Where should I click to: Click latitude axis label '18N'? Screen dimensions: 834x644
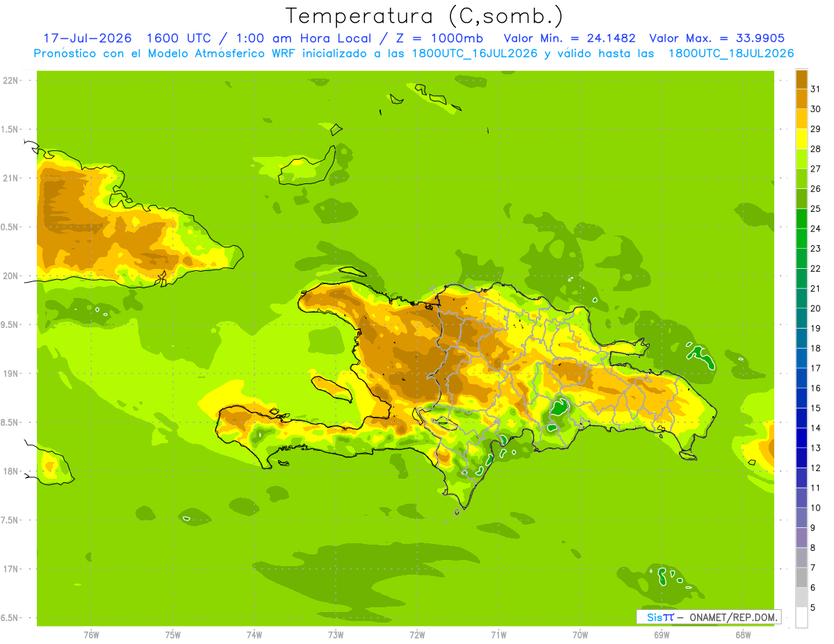pos(11,472)
